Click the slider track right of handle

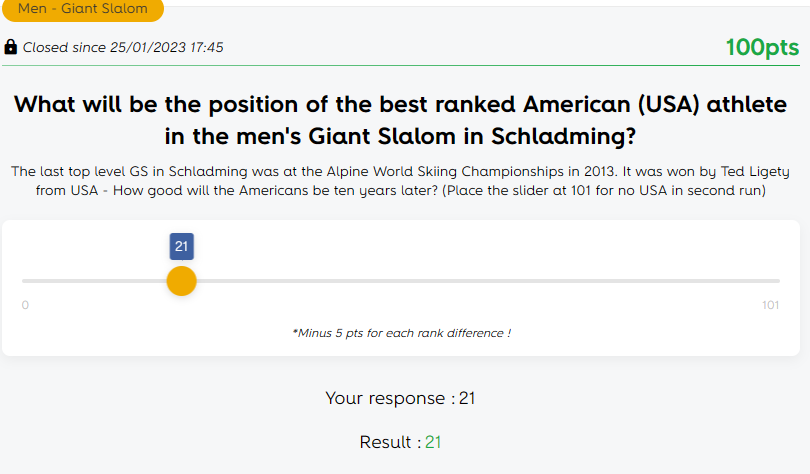pyautogui.click(x=480, y=281)
